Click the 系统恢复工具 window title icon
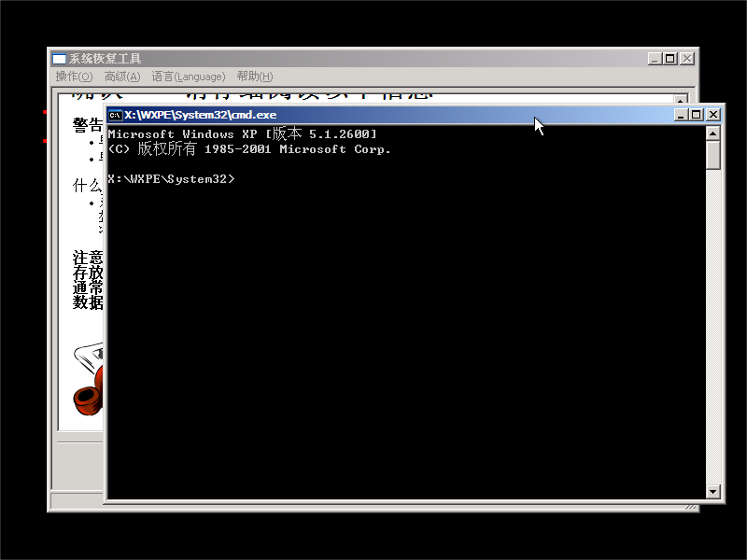This screenshot has height=560, width=747. pyautogui.click(x=59, y=59)
